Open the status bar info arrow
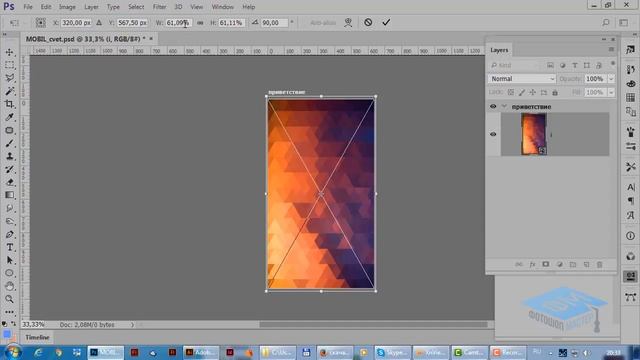 132,325
